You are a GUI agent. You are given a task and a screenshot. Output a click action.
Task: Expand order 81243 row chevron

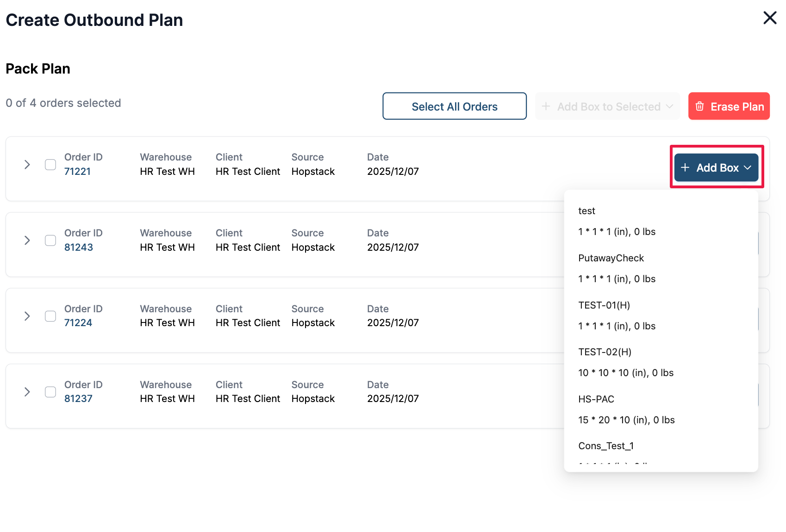(27, 241)
